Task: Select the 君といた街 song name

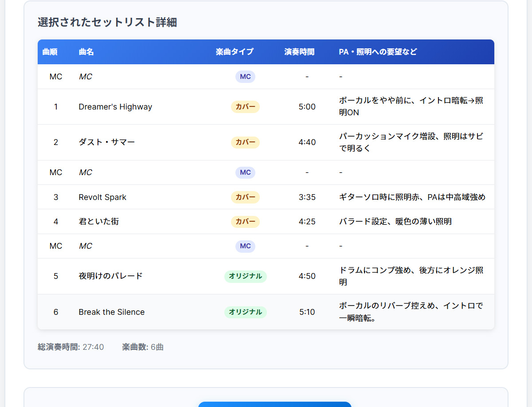Action: click(x=99, y=221)
